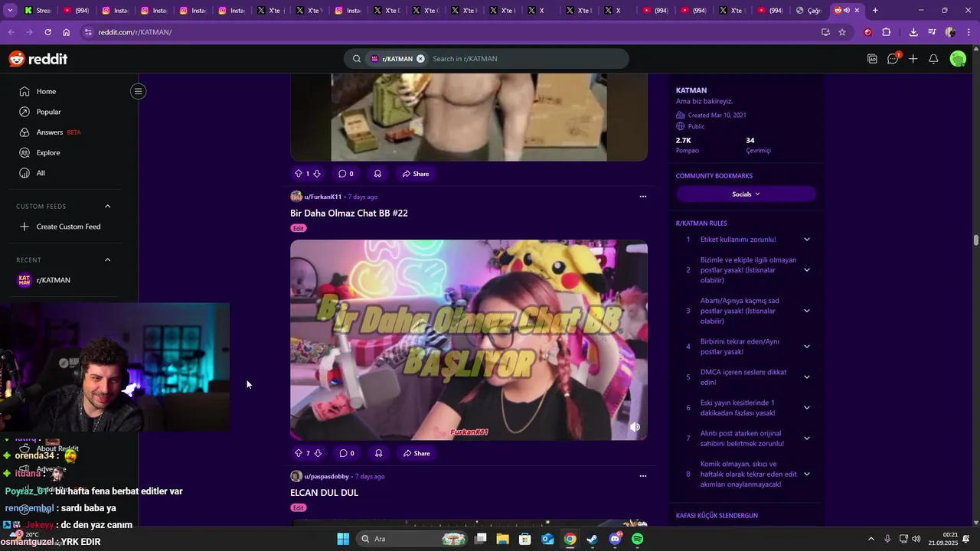Share the Bir Daha Olmaz post
The height and width of the screenshot is (551, 980).
point(416,453)
